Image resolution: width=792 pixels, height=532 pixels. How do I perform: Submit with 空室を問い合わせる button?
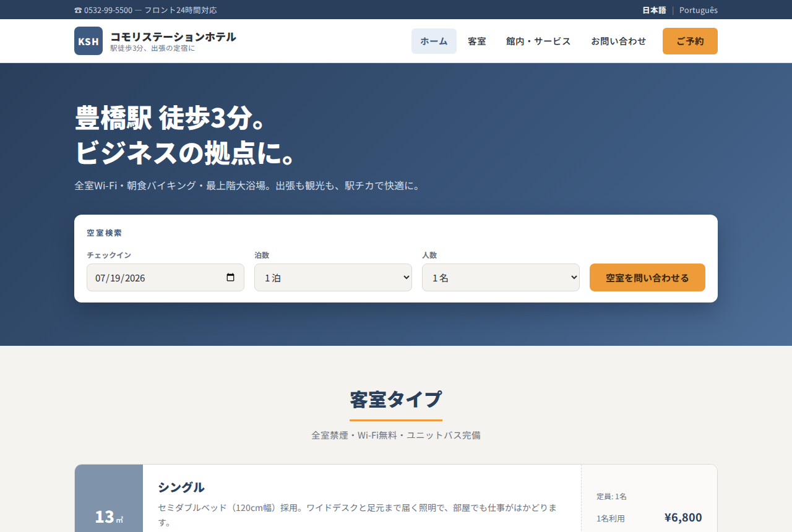[647, 278]
